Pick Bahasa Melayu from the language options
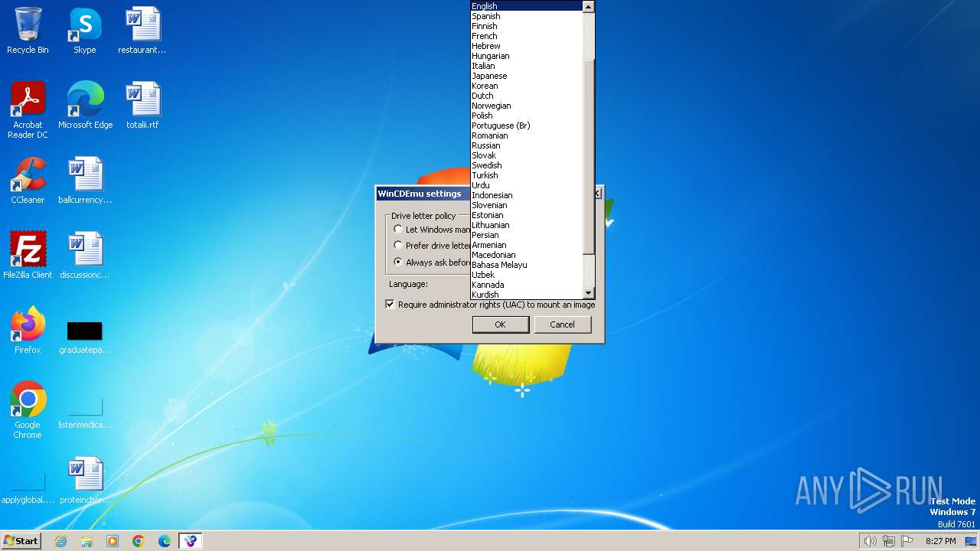Image resolution: width=980 pixels, height=551 pixels. pos(527,265)
